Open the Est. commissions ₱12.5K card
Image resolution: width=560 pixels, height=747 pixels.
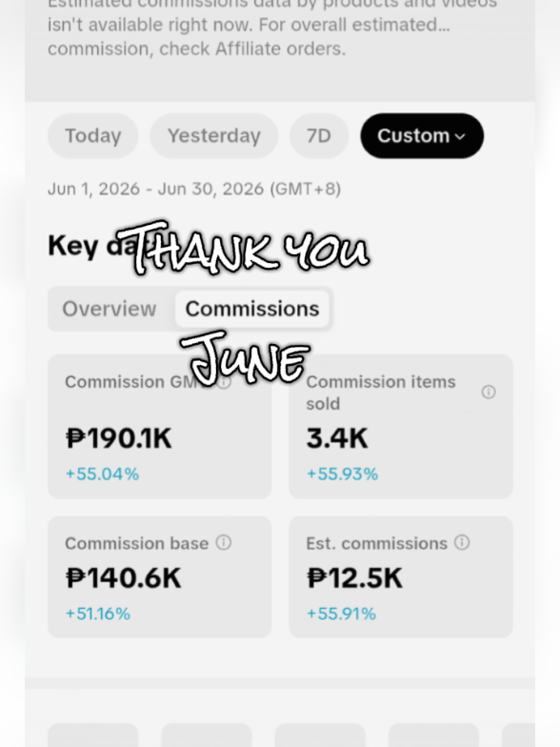click(x=401, y=577)
